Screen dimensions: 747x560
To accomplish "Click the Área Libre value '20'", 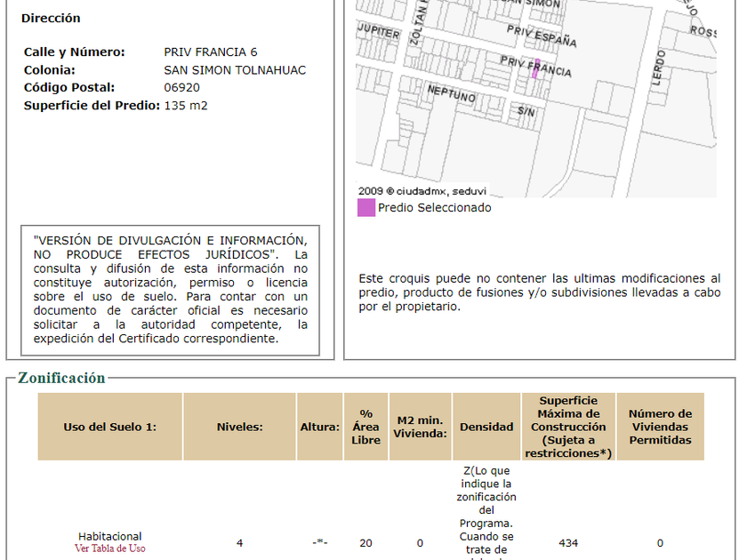I will coord(365,543).
